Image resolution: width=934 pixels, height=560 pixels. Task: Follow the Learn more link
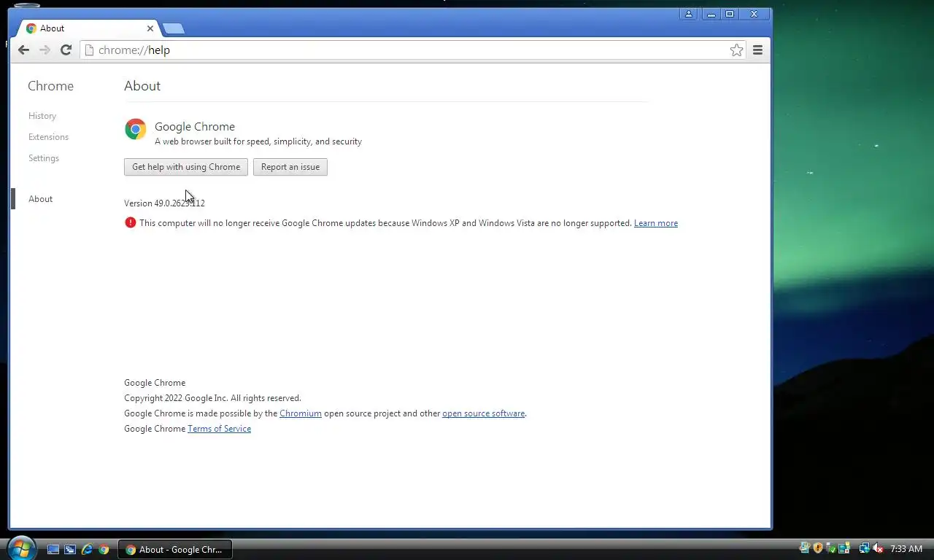point(656,223)
